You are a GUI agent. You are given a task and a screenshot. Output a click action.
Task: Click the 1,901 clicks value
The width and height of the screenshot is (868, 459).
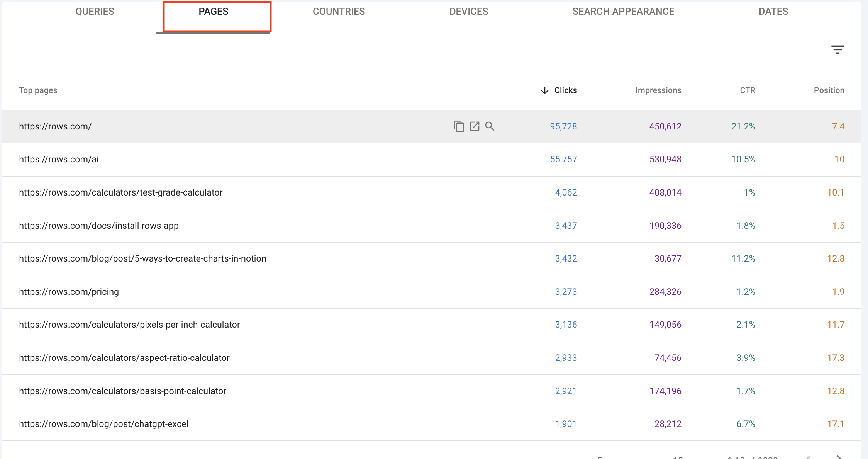pyautogui.click(x=566, y=424)
